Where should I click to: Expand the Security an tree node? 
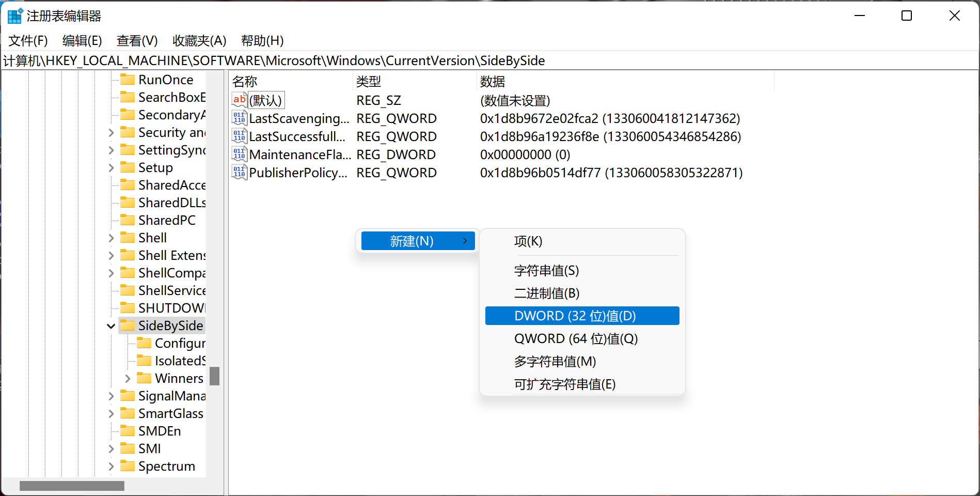point(111,133)
